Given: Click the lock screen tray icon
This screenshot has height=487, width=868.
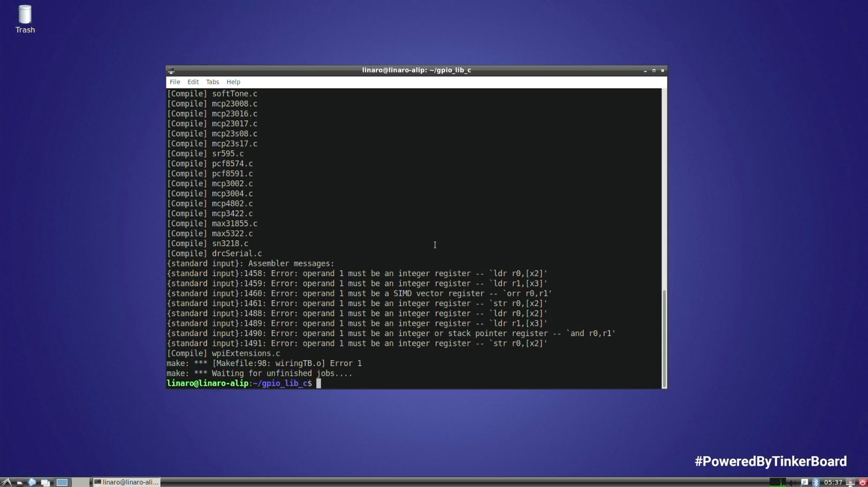Looking at the screenshot, I should tap(850, 482).
